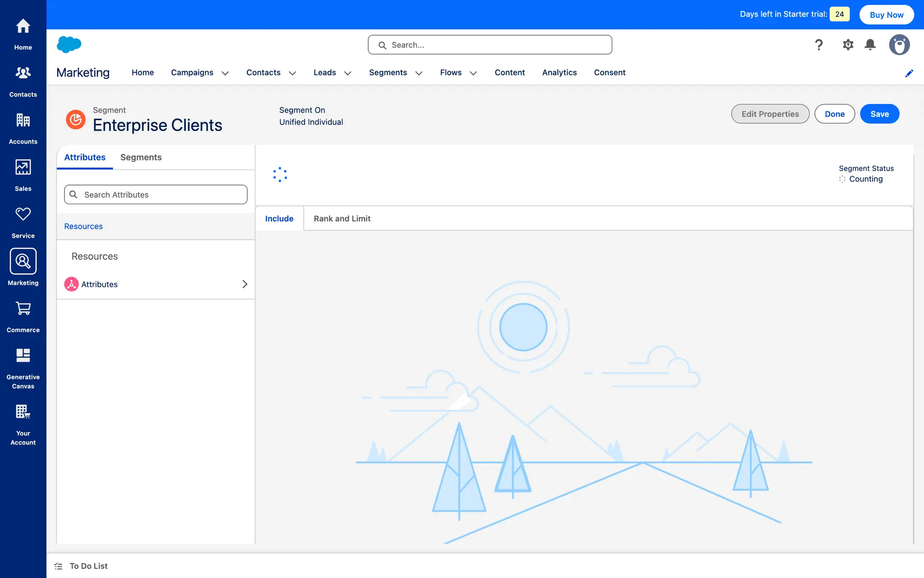Select the Rank and Limit tab
The width and height of the screenshot is (924, 578).
click(342, 219)
